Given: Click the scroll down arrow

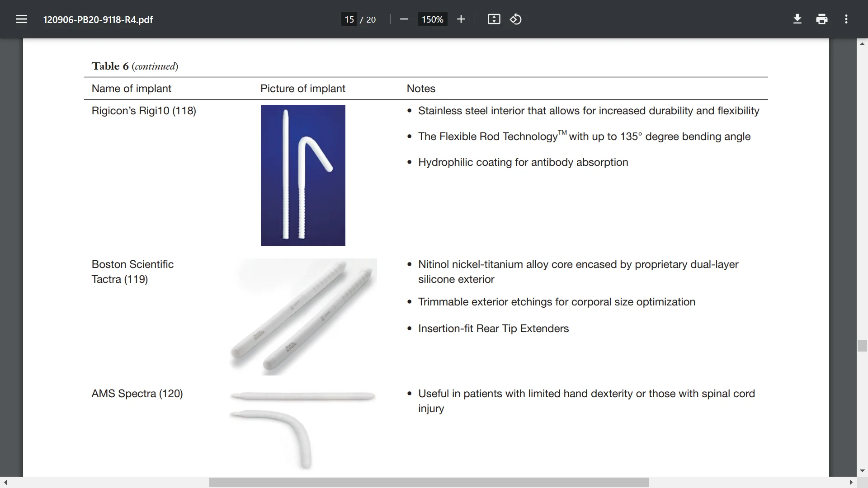Looking at the screenshot, I should [x=862, y=471].
